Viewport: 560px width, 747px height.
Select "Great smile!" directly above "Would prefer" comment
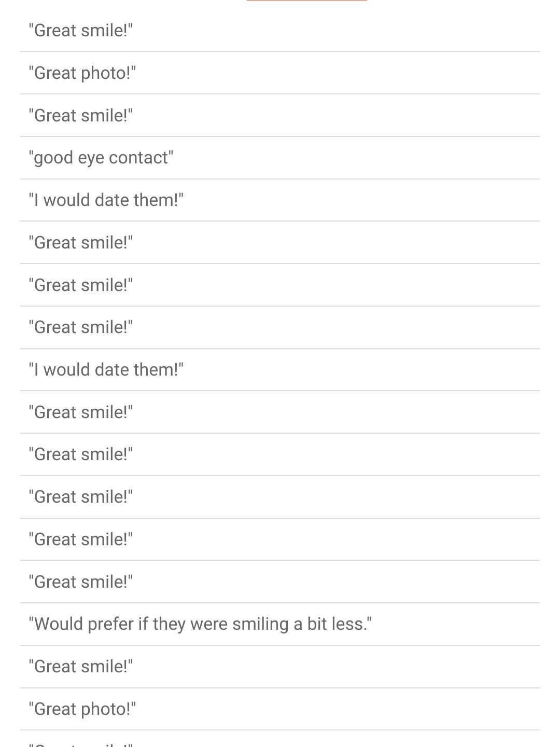(81, 582)
